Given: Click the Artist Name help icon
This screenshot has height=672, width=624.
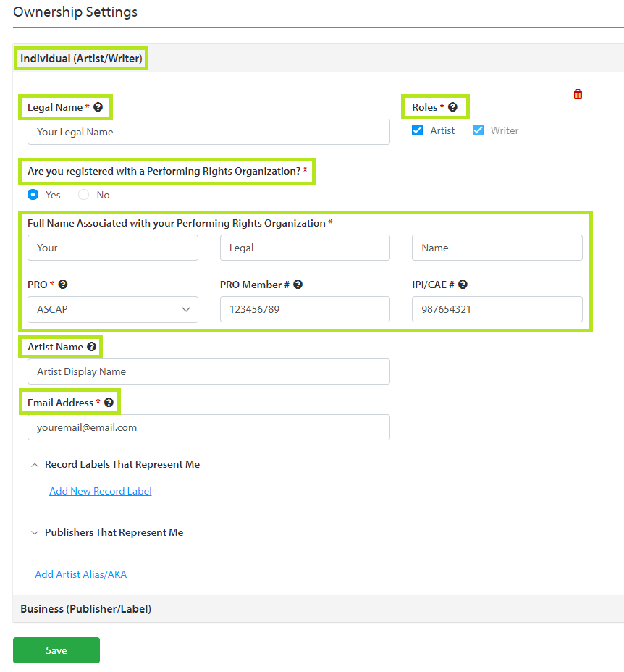Looking at the screenshot, I should 91,346.
